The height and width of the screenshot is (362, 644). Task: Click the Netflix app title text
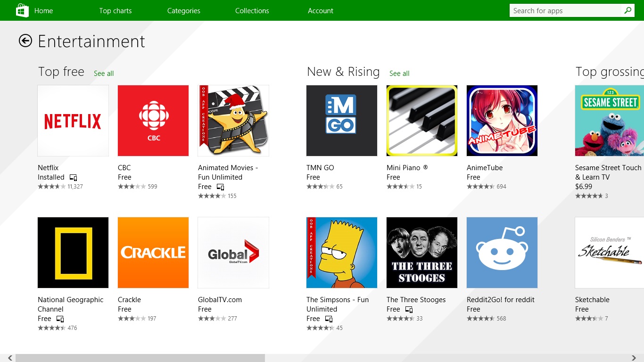pos(48,168)
